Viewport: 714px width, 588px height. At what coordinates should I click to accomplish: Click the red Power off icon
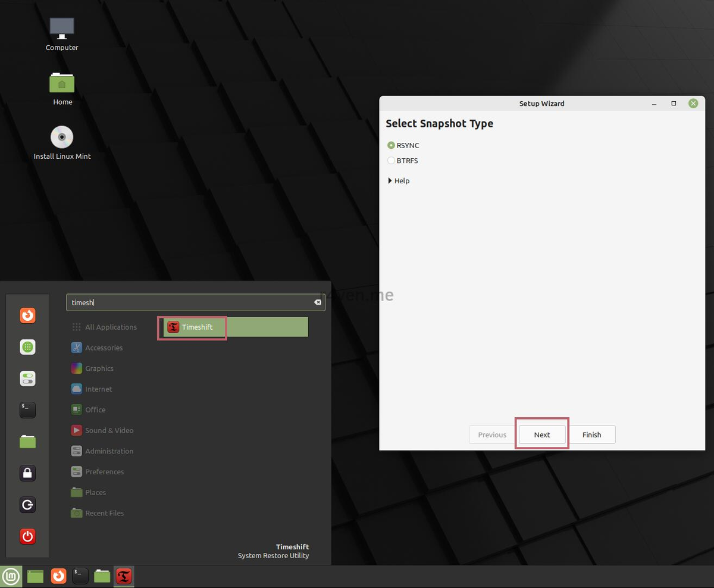coord(28,537)
